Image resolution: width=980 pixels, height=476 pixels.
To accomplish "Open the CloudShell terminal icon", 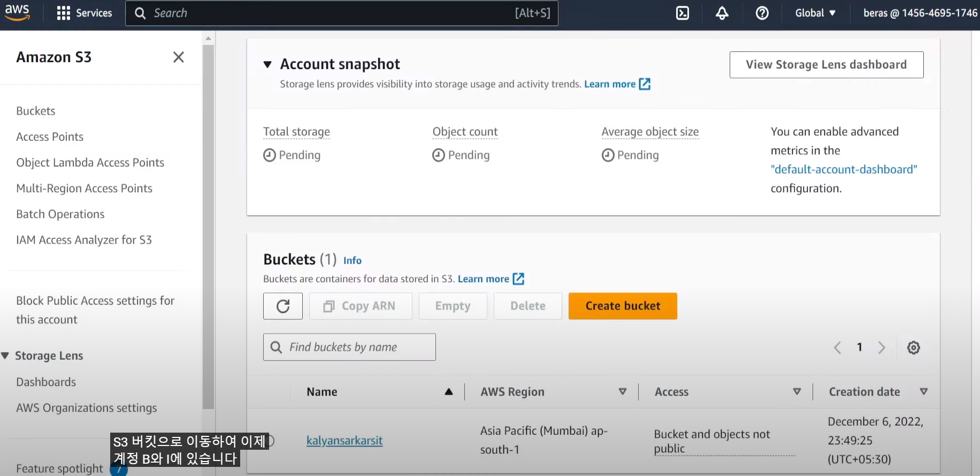I will pyautogui.click(x=683, y=13).
